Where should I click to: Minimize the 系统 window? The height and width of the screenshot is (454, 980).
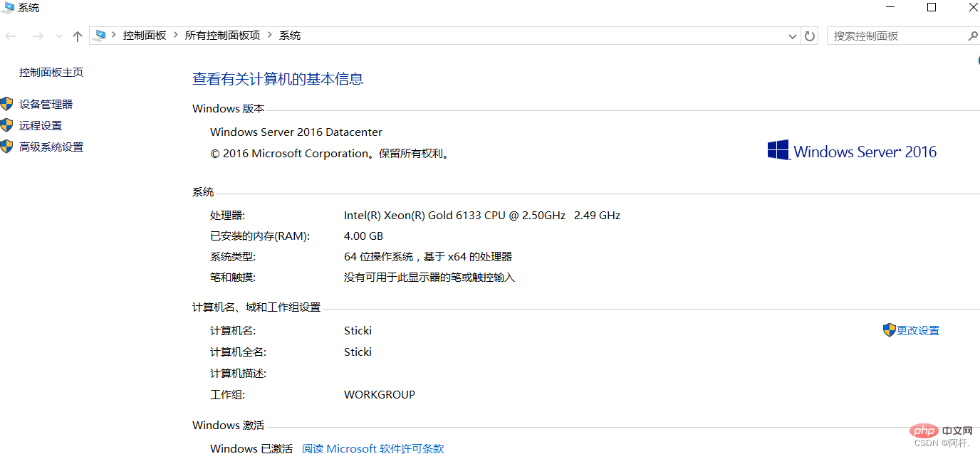(x=890, y=7)
